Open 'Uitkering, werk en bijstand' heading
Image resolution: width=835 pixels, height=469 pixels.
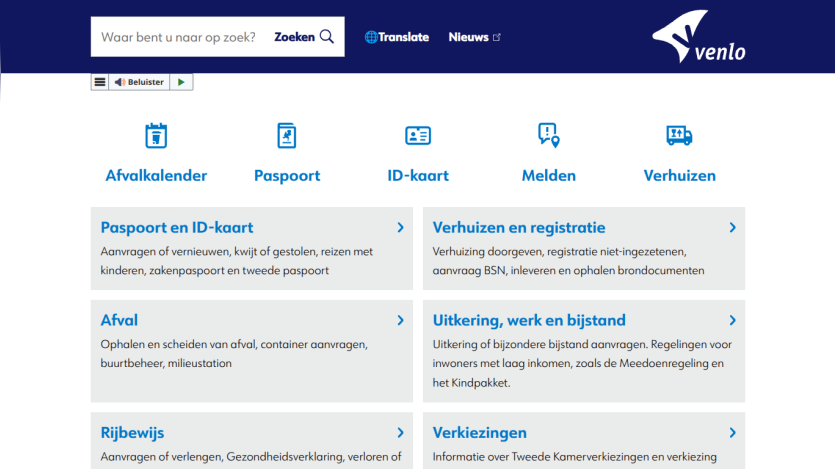pyautogui.click(x=529, y=320)
